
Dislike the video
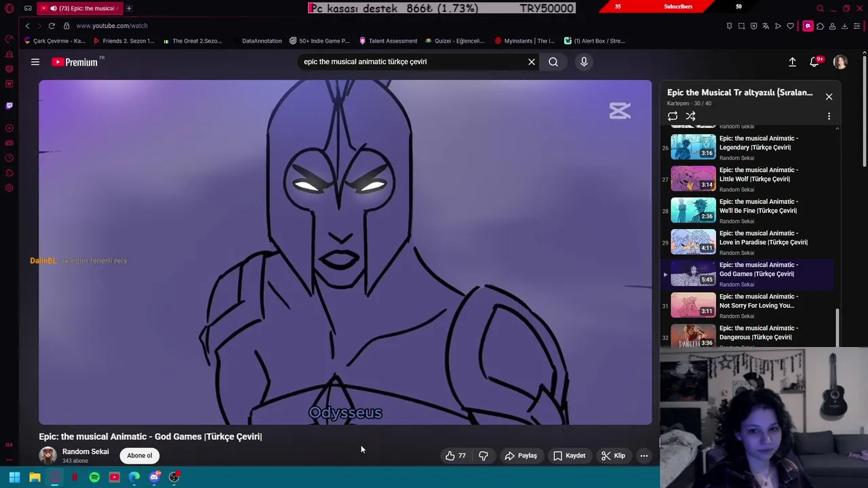pyautogui.click(x=484, y=455)
